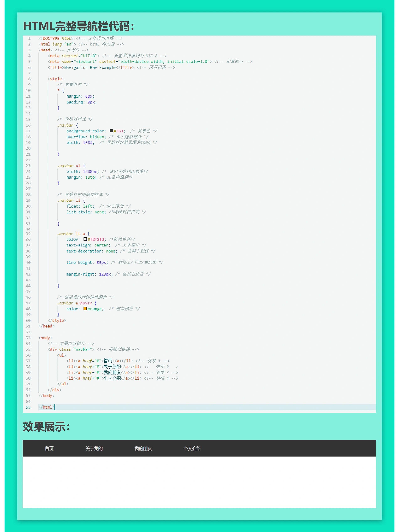The image size is (399, 532).
Task: Click the float: left declaration
Action: point(80,206)
